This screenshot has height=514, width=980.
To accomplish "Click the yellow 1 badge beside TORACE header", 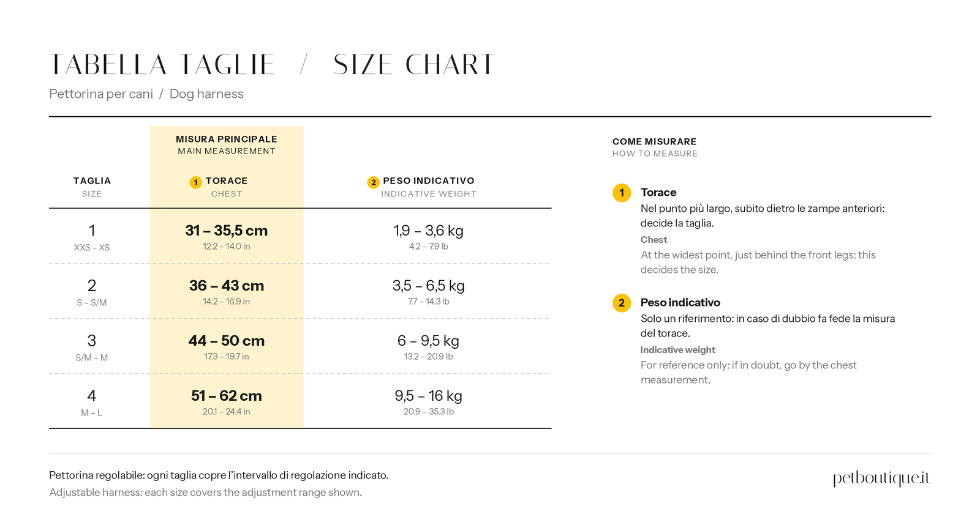I will click(195, 182).
